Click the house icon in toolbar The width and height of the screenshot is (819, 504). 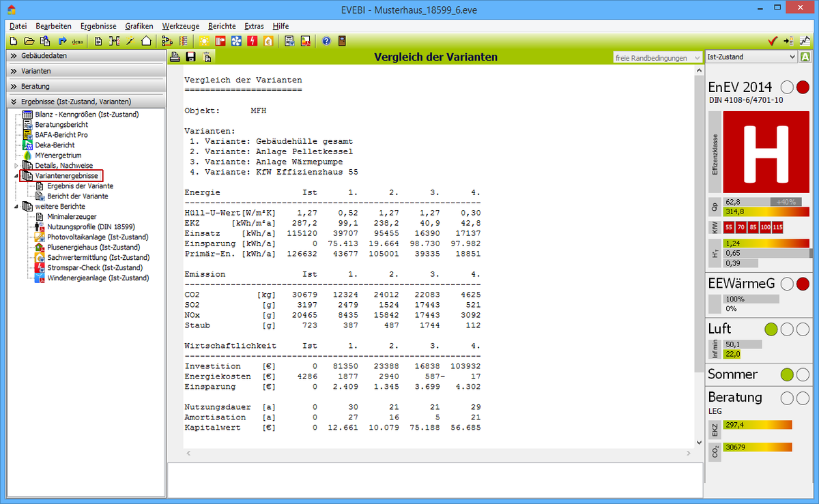coord(145,41)
